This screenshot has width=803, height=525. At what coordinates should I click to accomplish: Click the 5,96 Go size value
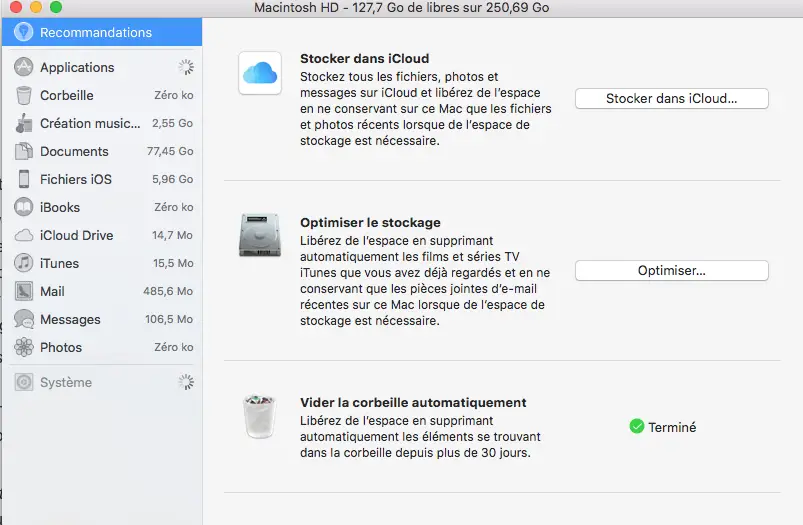172,179
